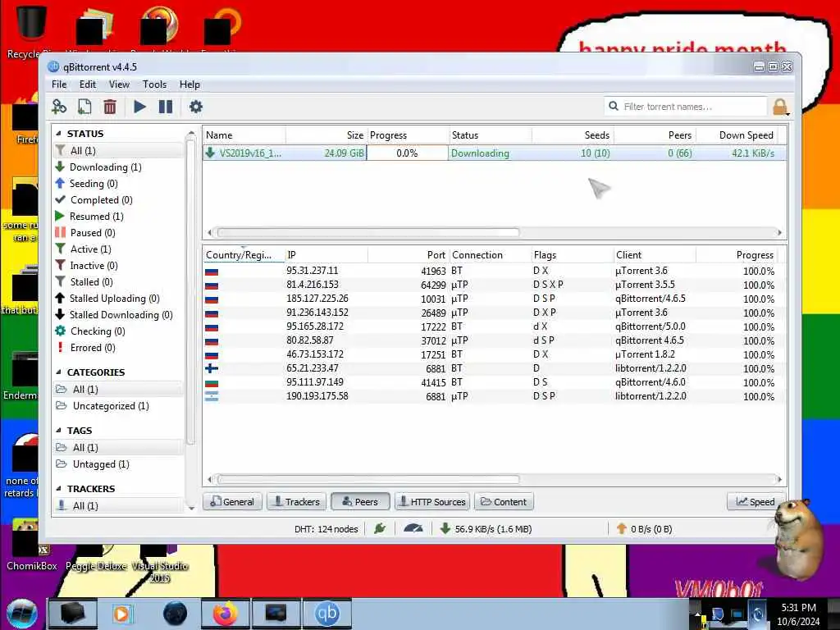Click the Add Torrent File toolbar icon
This screenshot has width=840, height=630.
[84, 107]
